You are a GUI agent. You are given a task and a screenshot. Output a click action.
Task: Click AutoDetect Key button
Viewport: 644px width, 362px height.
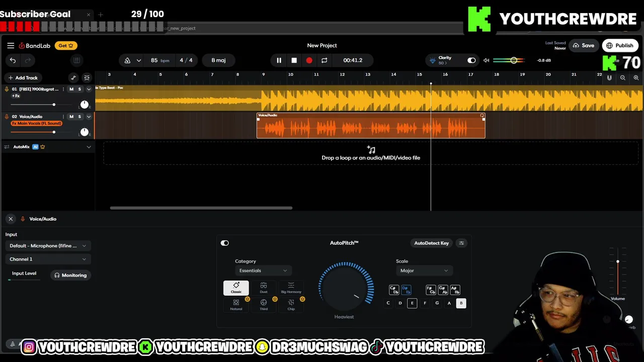[x=431, y=243]
